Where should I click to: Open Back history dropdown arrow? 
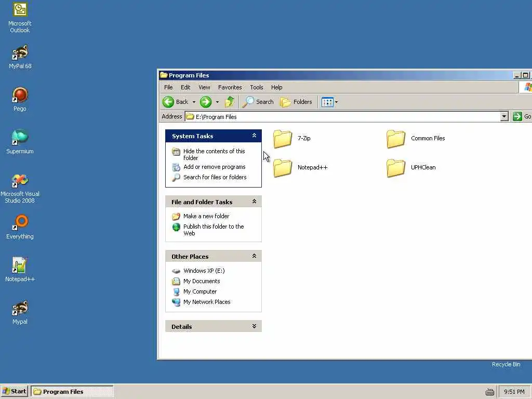click(194, 102)
